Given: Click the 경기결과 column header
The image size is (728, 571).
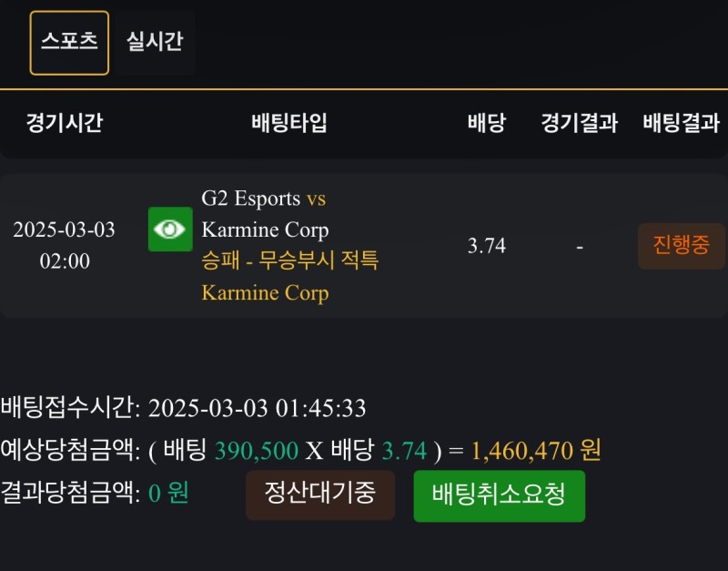Looking at the screenshot, I should coord(580,123).
